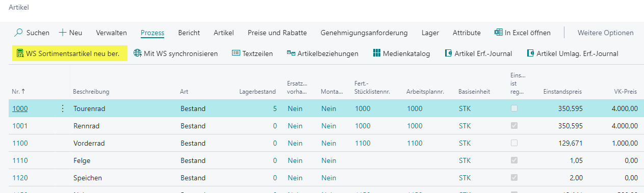Click the Einstandspreis column header
The image size is (644, 193).
tap(562, 92)
